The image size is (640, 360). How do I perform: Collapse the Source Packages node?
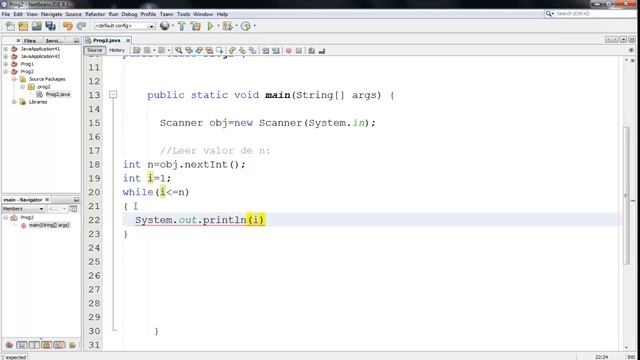[x=14, y=79]
